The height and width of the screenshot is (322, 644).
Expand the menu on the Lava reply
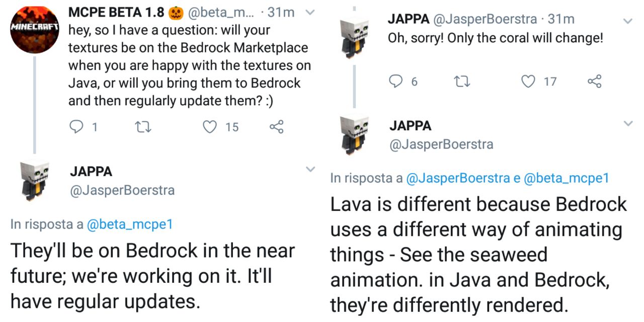tap(627, 124)
